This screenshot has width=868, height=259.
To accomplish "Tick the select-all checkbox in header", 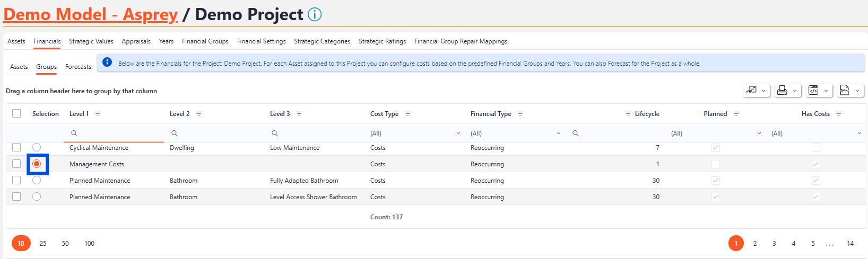I will click(16, 113).
